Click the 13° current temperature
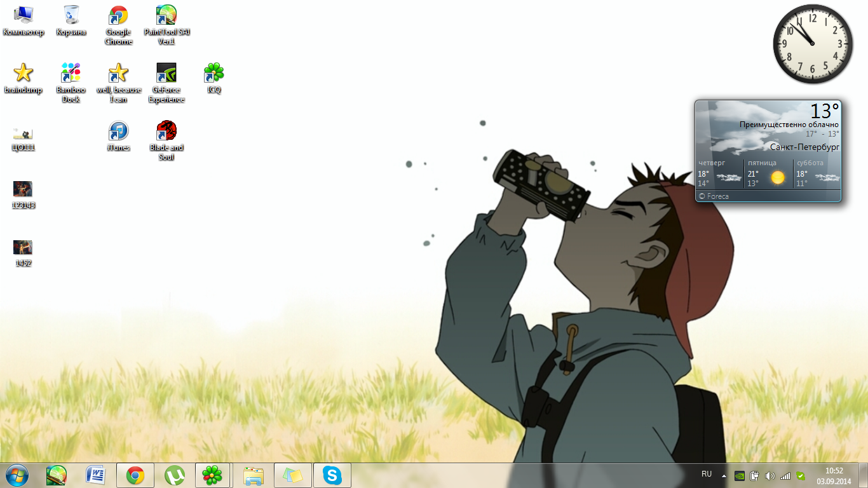 (825, 111)
